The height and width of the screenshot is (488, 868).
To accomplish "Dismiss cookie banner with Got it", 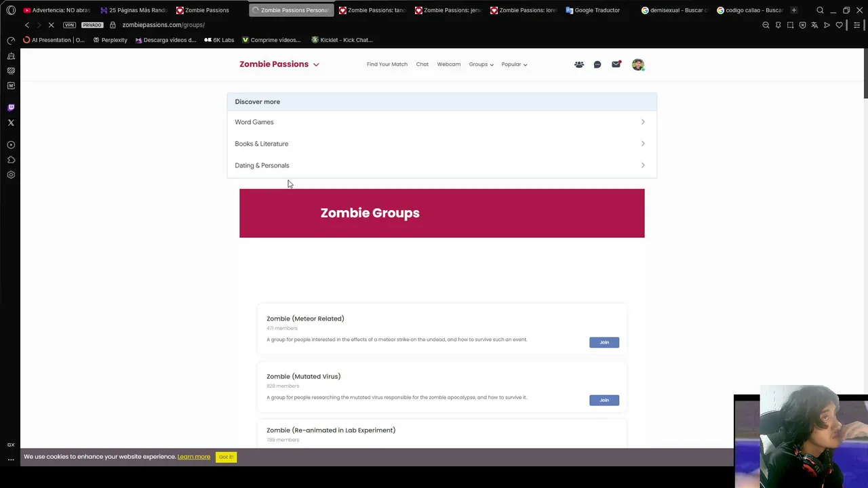I will click(226, 457).
